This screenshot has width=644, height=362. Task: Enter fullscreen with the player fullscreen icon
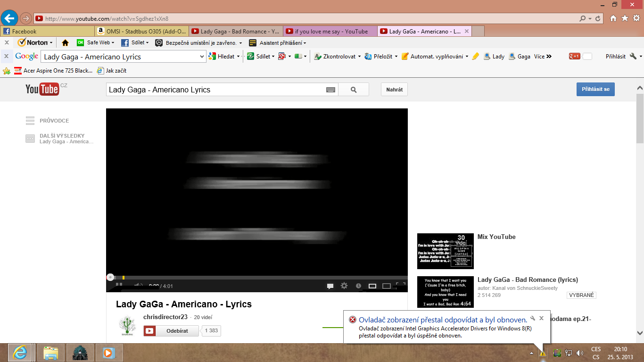click(x=401, y=285)
